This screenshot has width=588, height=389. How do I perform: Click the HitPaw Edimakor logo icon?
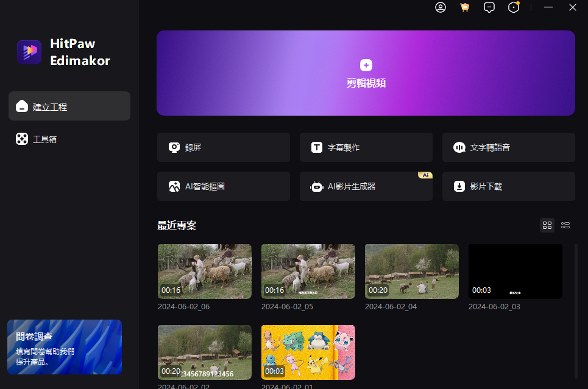pos(29,52)
